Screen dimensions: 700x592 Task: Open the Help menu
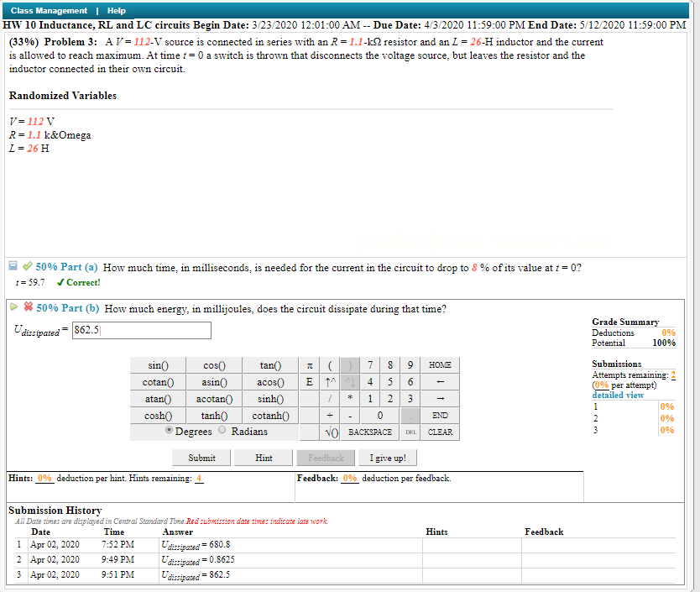point(116,10)
